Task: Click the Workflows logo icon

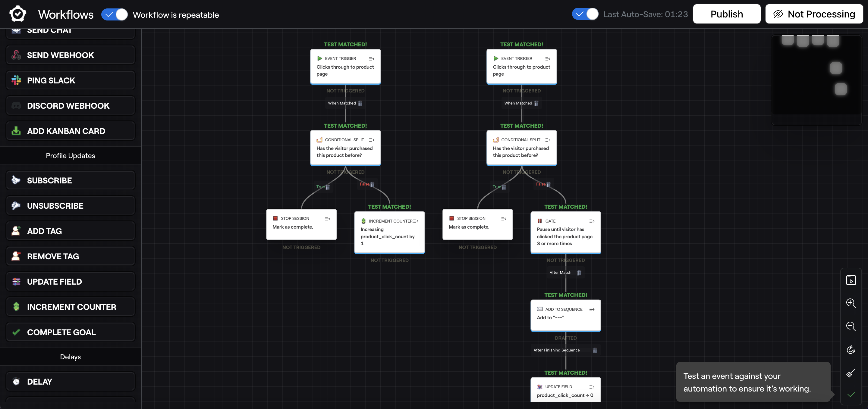Action: [x=17, y=14]
